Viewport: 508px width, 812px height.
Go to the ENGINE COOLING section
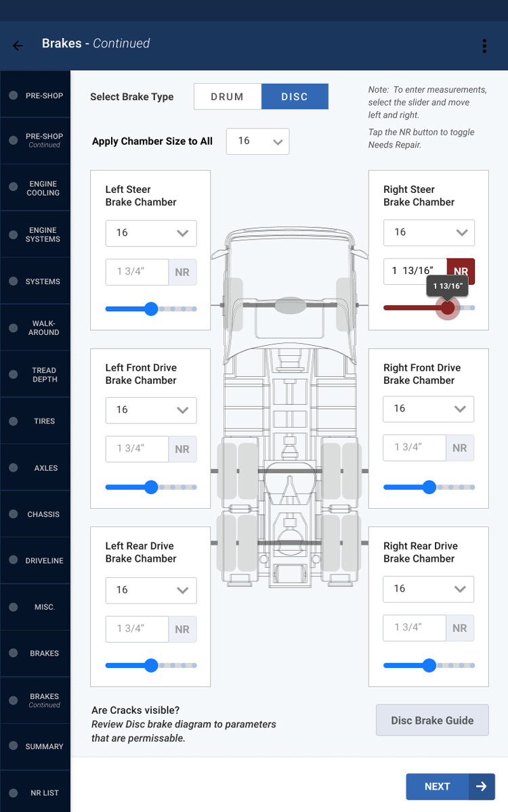(43, 188)
